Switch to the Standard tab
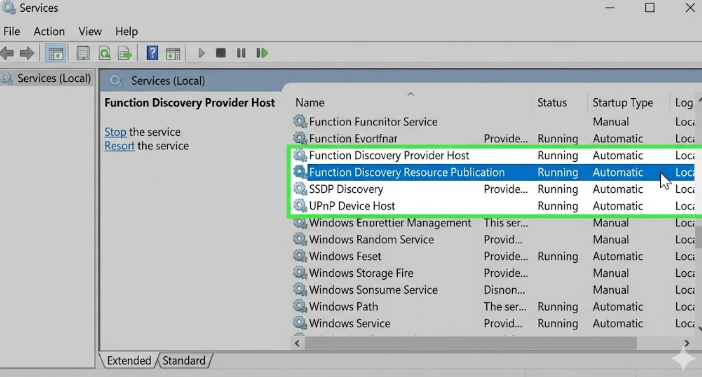 (184, 360)
